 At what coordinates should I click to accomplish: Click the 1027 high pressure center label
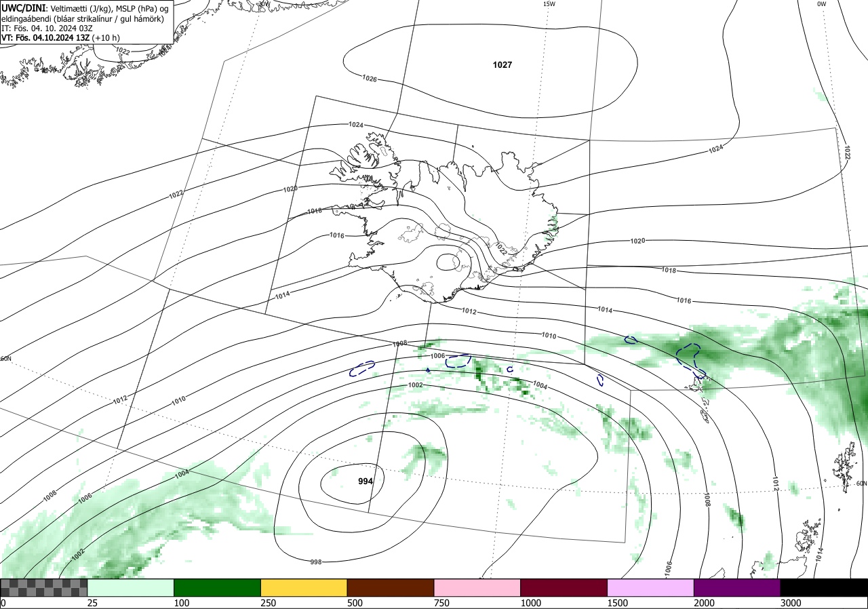(502, 64)
